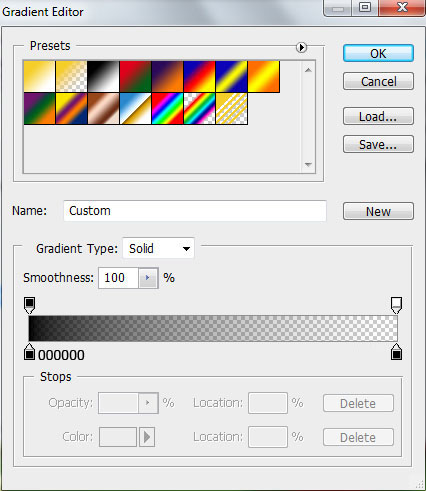Select the orange-yellow-orange preset gradient
This screenshot has width=426, height=491.
coord(263,76)
